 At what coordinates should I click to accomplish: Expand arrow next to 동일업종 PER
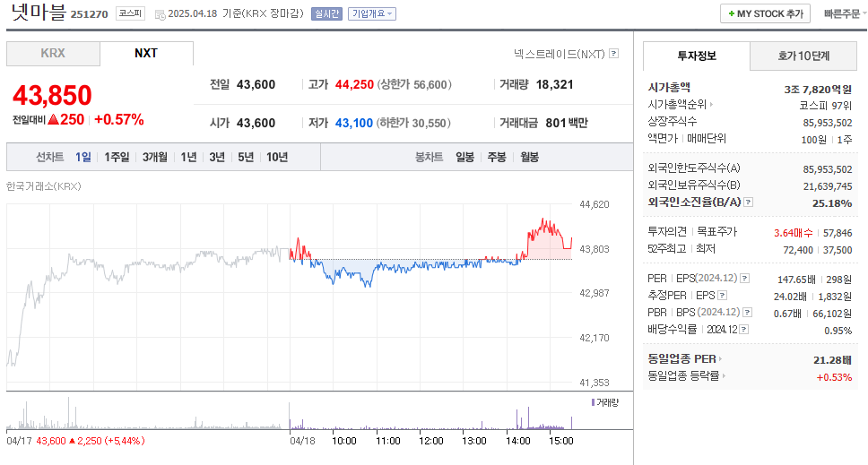coord(720,359)
